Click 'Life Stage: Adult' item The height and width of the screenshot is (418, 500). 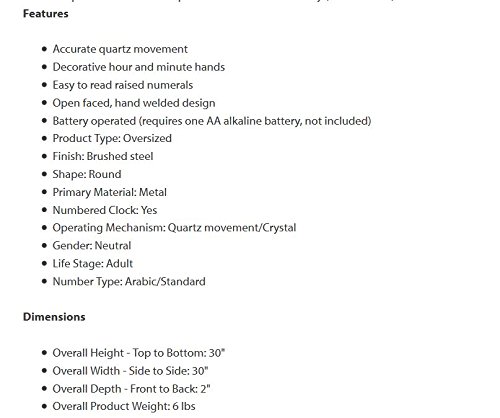[x=93, y=264]
